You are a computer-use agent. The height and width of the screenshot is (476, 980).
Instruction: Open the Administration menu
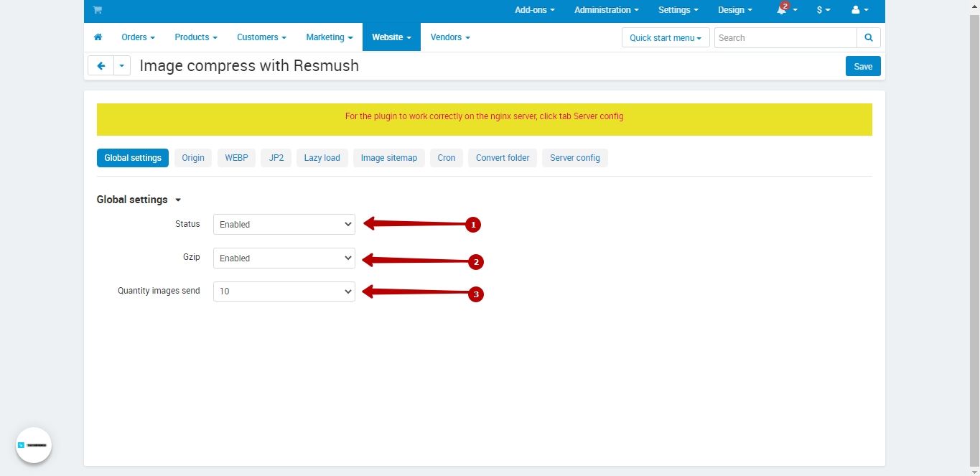(607, 10)
